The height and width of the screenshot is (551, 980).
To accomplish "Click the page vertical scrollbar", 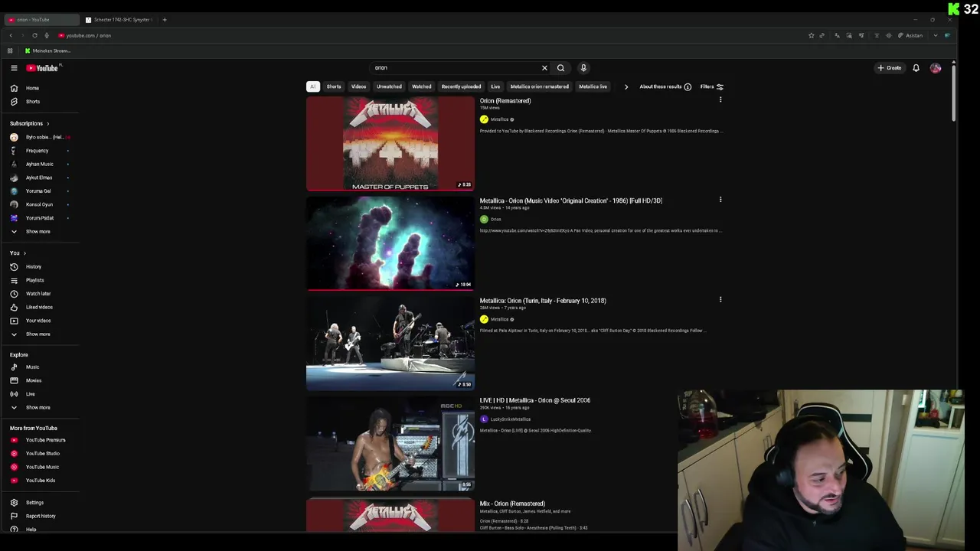I will click(x=953, y=93).
